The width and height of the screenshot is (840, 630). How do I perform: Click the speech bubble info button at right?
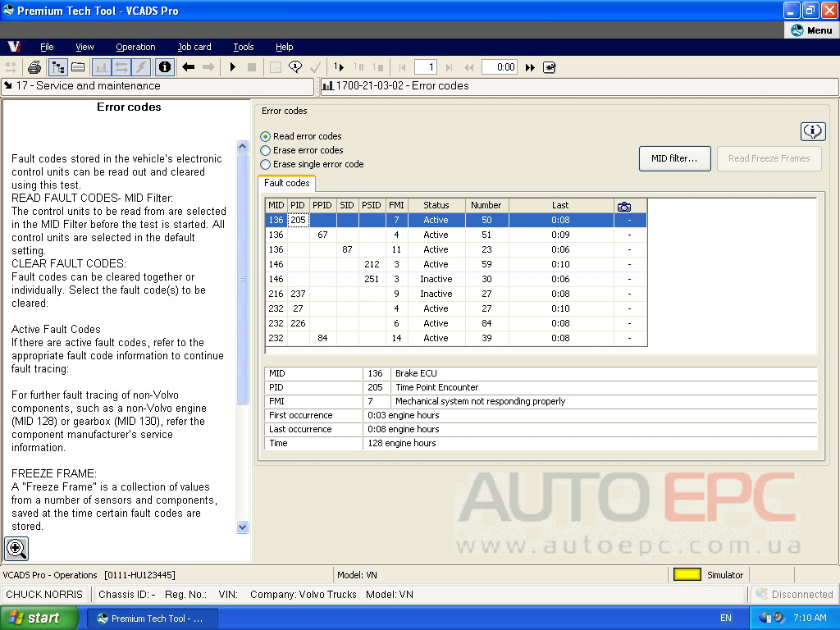(x=812, y=131)
